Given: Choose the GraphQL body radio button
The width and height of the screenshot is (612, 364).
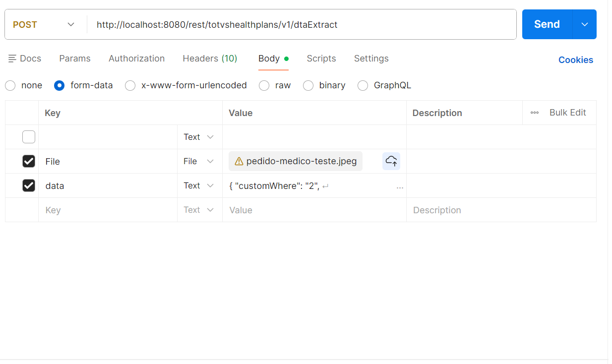Looking at the screenshot, I should point(363,85).
